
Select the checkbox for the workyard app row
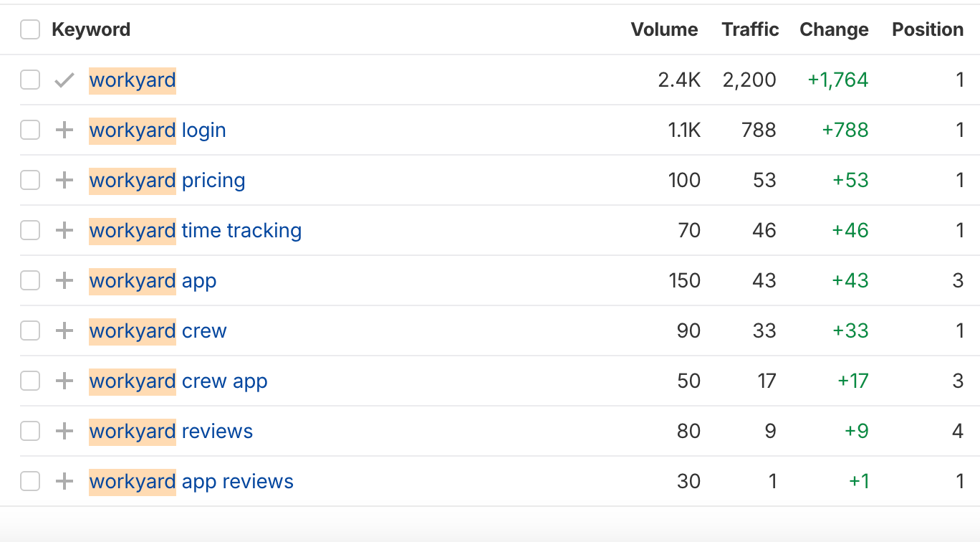[30, 281]
